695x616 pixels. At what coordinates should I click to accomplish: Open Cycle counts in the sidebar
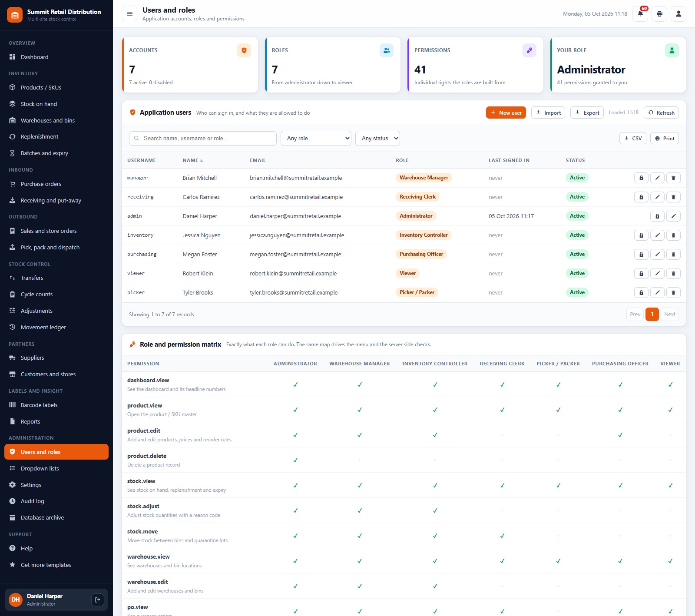point(56,294)
